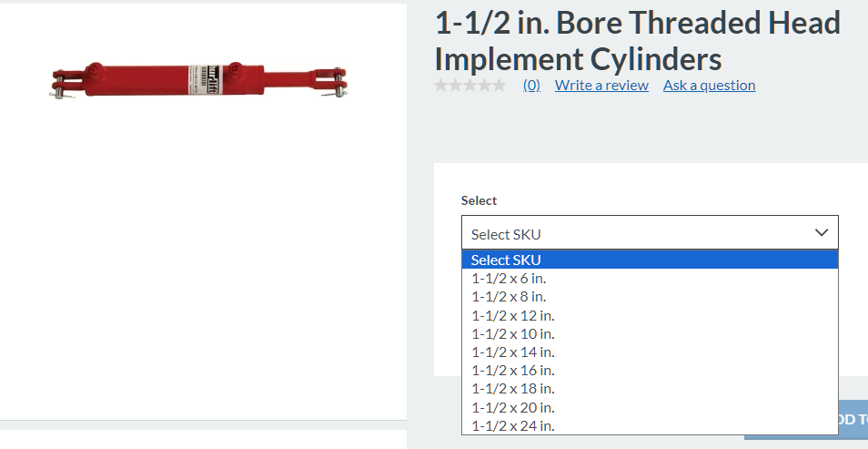Select the 1-1/2 x 10 in. option
The height and width of the screenshot is (449, 868).
(x=512, y=333)
